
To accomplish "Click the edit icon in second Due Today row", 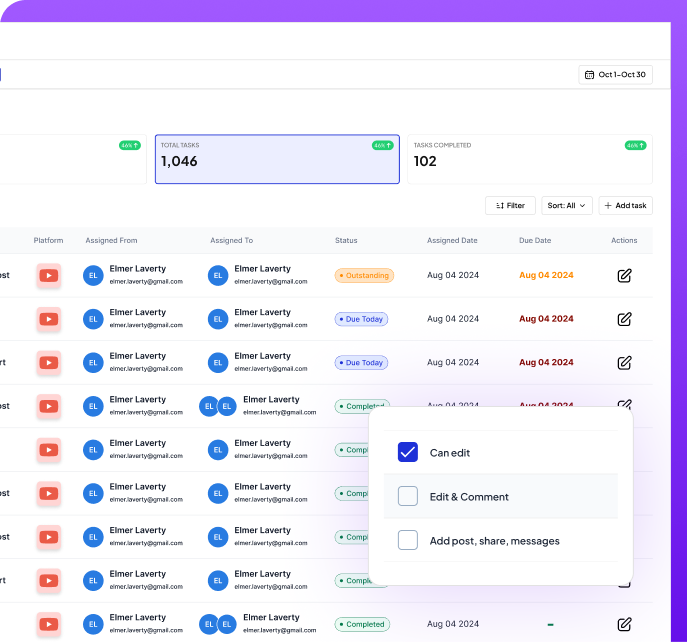I will tap(624, 363).
